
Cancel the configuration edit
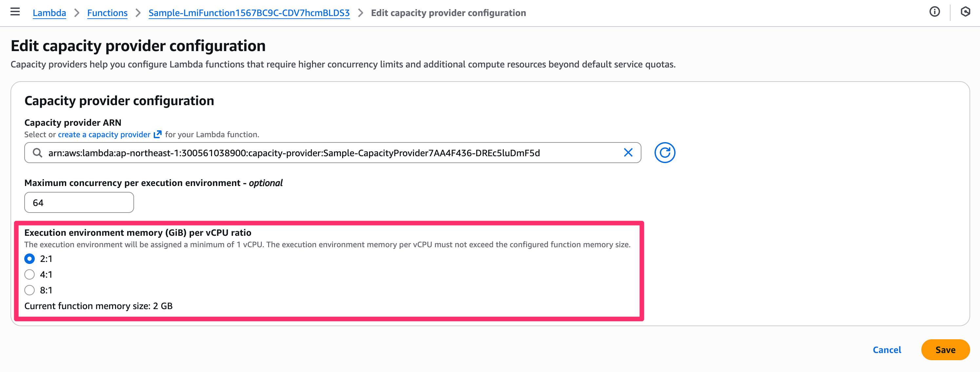click(x=886, y=350)
